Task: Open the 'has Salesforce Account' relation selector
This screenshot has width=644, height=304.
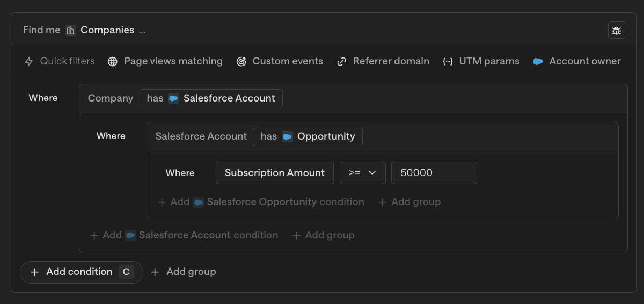Action: (x=211, y=98)
